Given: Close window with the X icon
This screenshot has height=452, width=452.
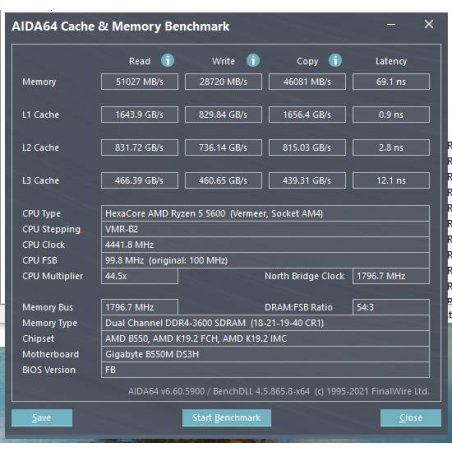Looking at the screenshot, I should 429,24.
